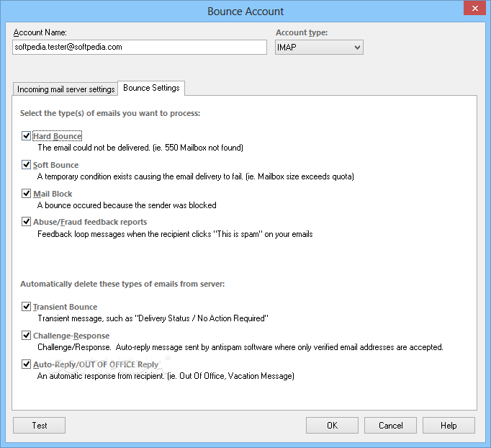Click the Test button
Viewport: 491px width, 448px height.
[x=39, y=426]
